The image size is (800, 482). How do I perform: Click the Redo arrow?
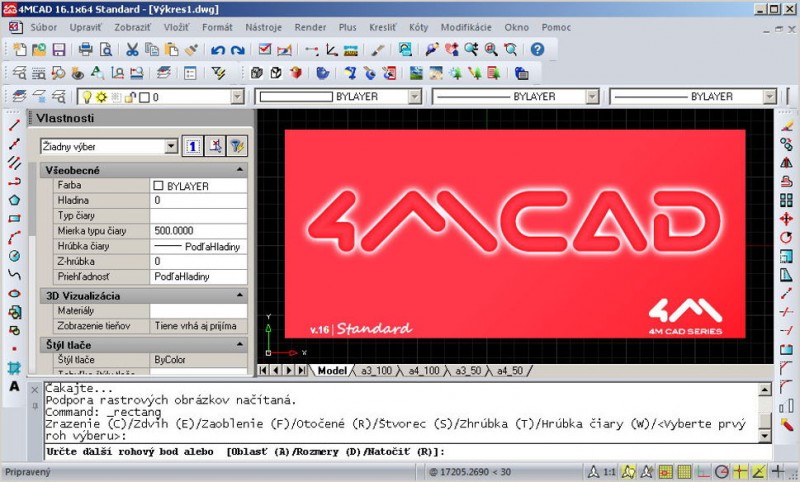click(238, 49)
